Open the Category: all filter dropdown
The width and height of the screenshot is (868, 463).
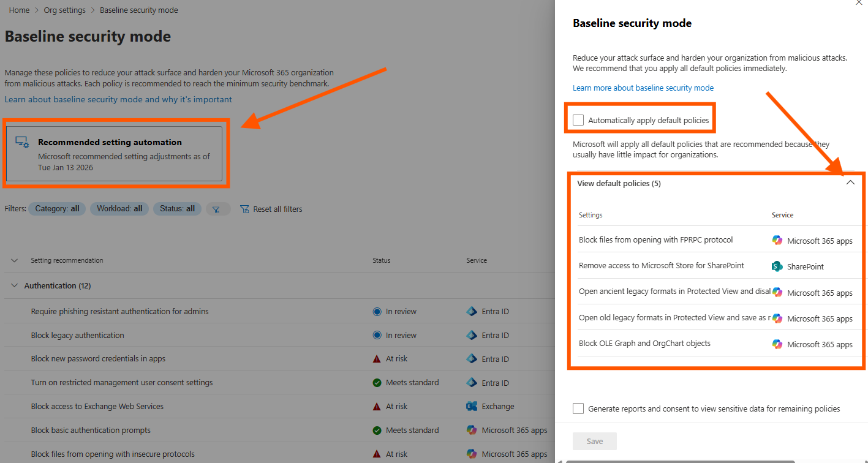[56, 209]
